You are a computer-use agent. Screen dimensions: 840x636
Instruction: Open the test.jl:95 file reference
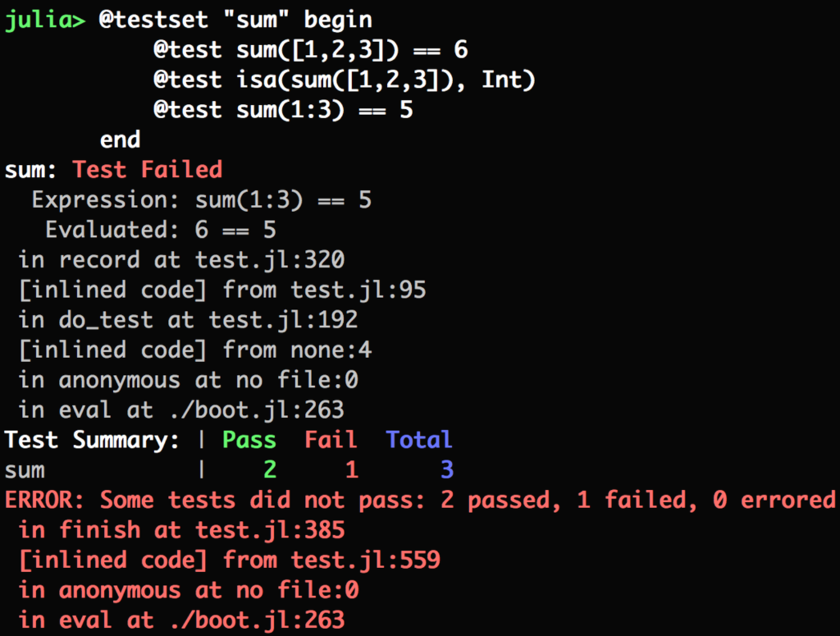click(358, 290)
